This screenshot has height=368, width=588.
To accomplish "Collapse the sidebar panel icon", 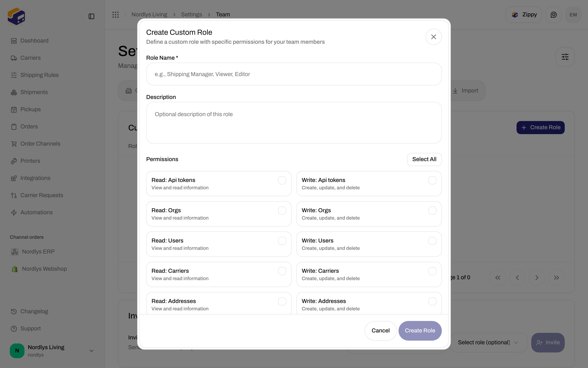I will point(91,16).
